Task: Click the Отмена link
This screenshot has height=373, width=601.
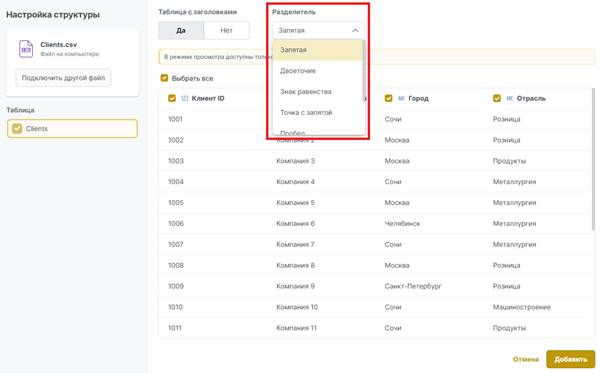Action: pos(525,359)
